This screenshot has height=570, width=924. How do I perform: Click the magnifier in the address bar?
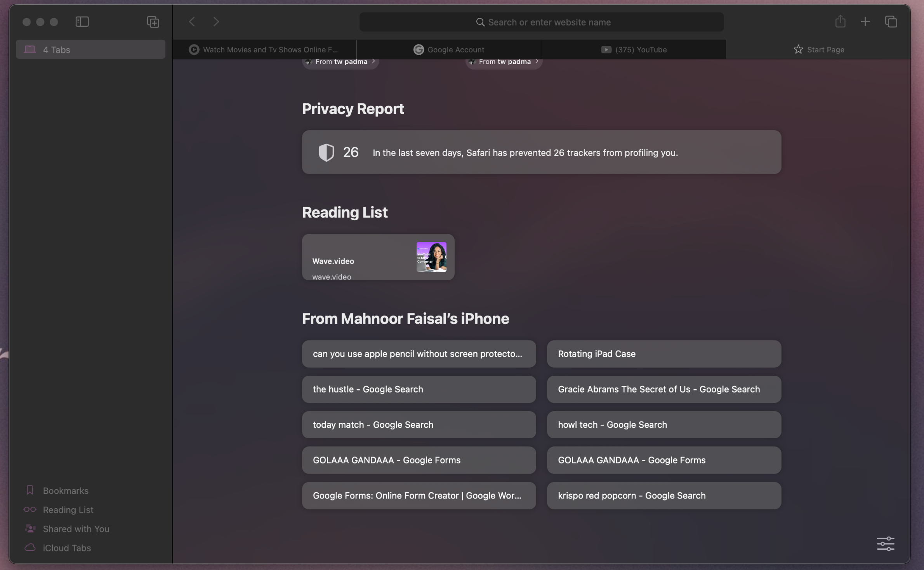click(x=480, y=22)
